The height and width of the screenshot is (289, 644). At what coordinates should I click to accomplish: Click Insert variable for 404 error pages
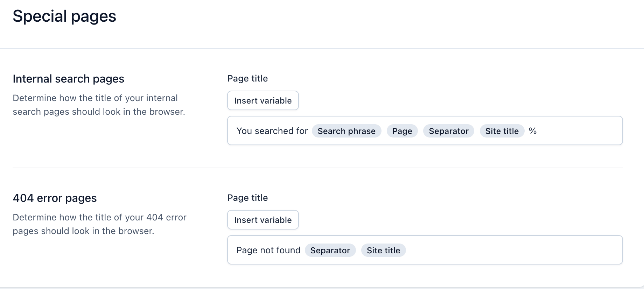click(263, 220)
